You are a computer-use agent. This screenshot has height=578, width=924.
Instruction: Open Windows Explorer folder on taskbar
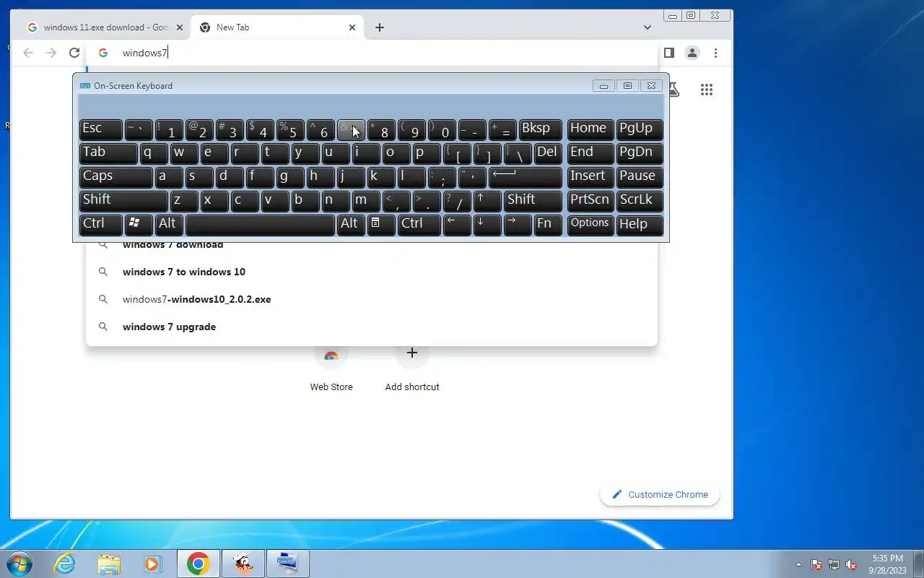(108, 564)
